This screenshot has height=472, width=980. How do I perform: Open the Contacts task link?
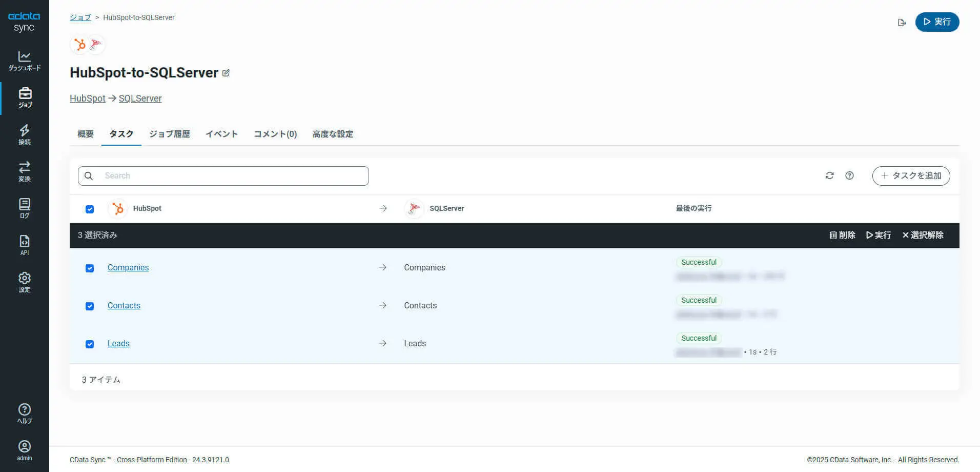pos(124,305)
